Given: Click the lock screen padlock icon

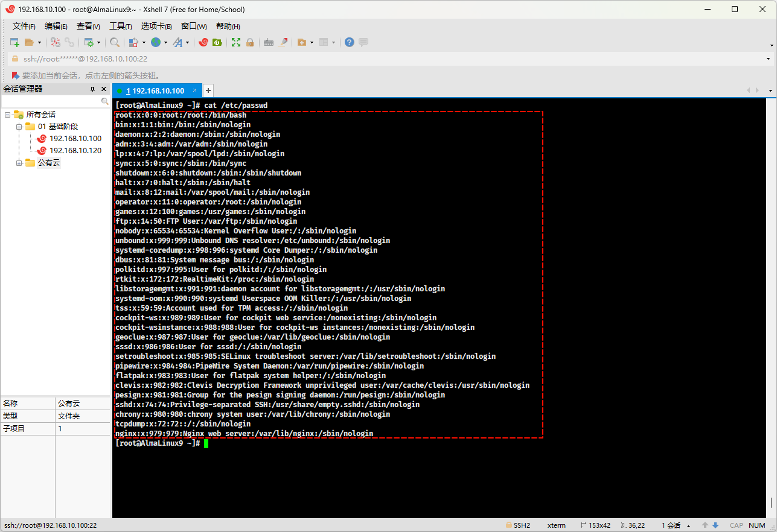Looking at the screenshot, I should [249, 42].
